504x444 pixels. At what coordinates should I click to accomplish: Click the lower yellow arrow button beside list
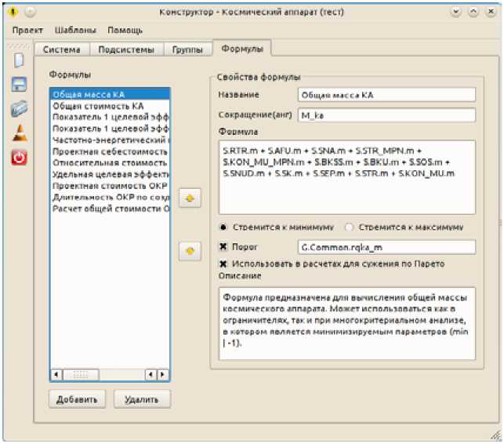click(188, 251)
